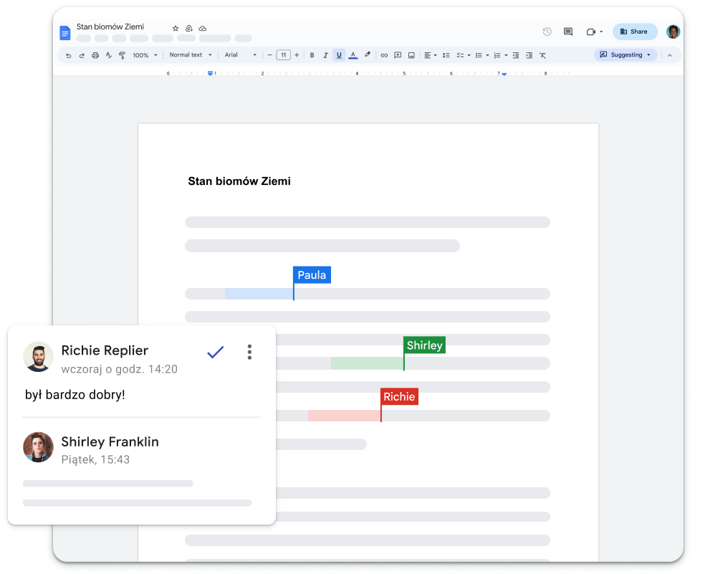Click the document title in header bar

click(110, 27)
